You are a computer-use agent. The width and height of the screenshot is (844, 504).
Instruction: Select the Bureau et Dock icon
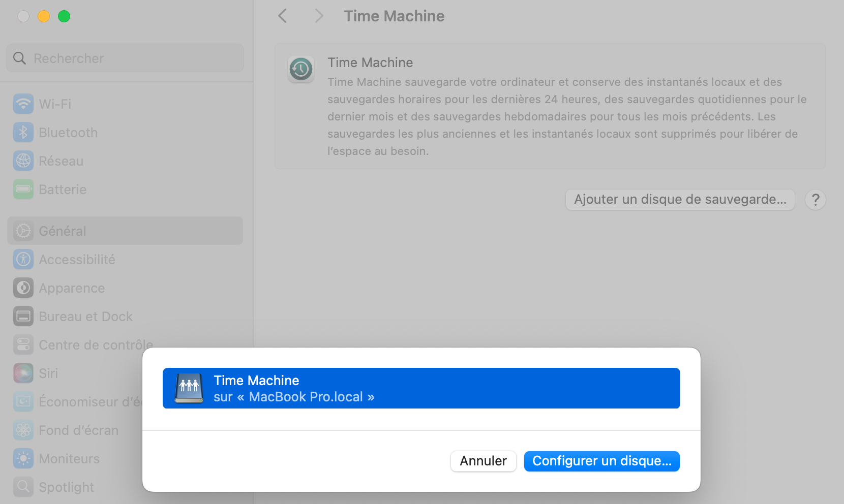[23, 317]
